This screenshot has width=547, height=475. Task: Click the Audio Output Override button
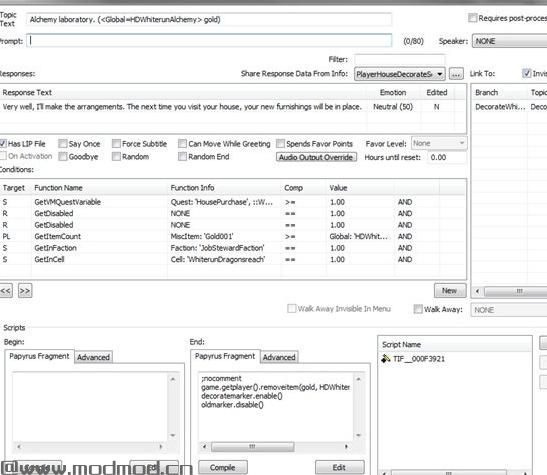316,157
